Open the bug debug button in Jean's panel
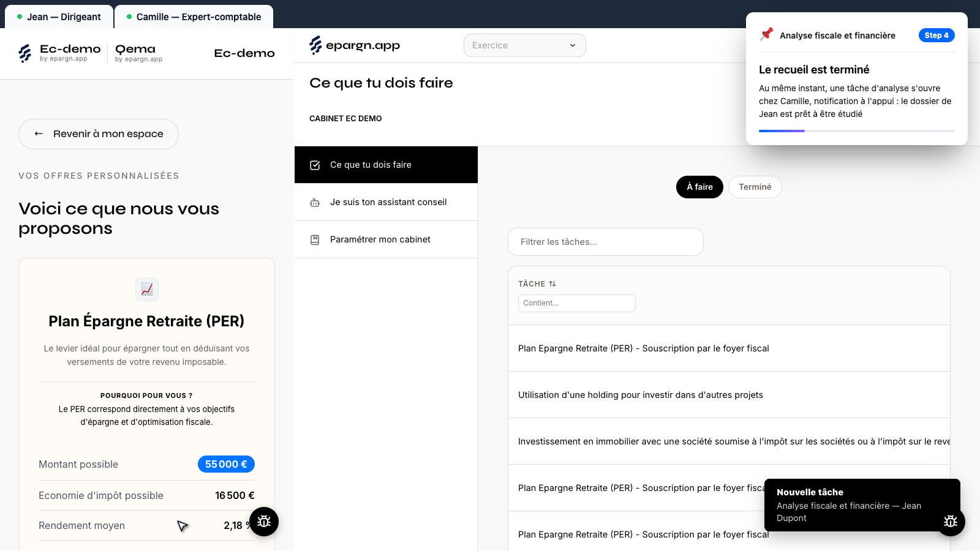The image size is (980, 551). coord(264,522)
